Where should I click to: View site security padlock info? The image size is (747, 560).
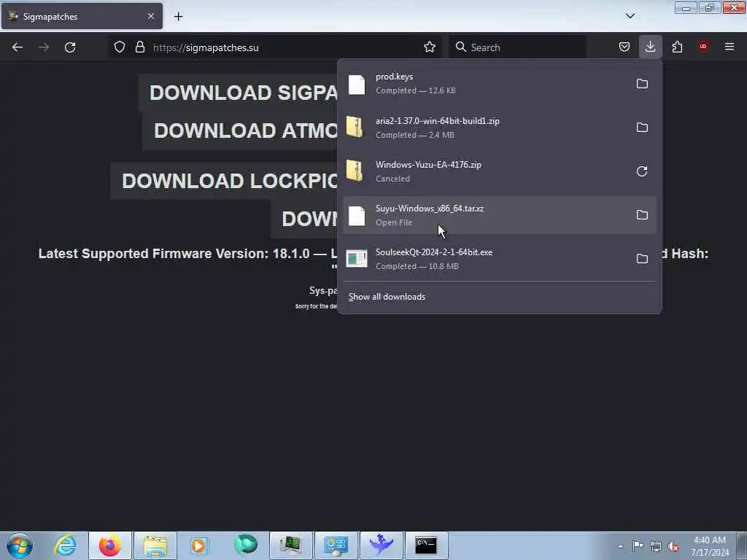point(139,47)
